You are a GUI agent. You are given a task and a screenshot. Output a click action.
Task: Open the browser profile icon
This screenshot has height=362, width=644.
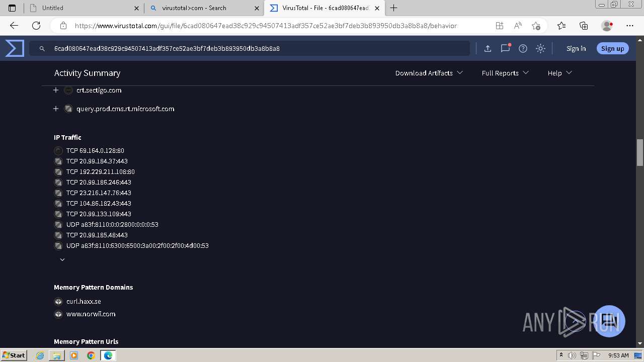[x=607, y=26]
